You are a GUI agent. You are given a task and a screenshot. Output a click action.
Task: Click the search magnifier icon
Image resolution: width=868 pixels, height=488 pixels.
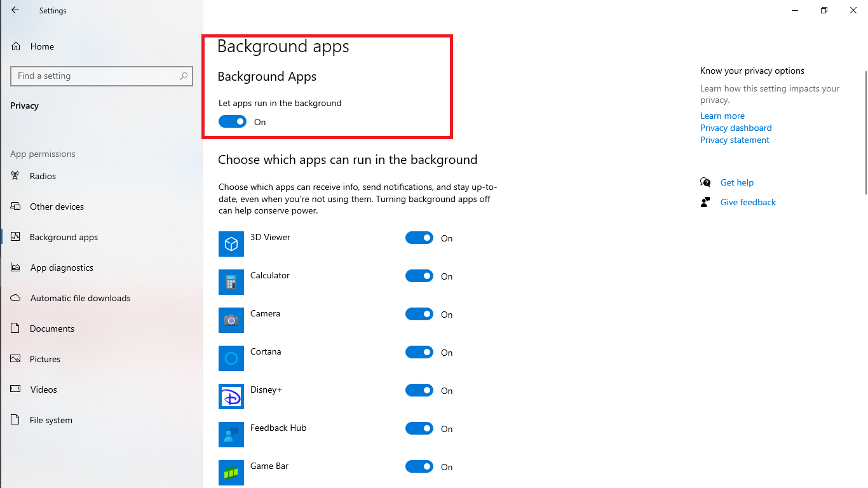click(184, 76)
